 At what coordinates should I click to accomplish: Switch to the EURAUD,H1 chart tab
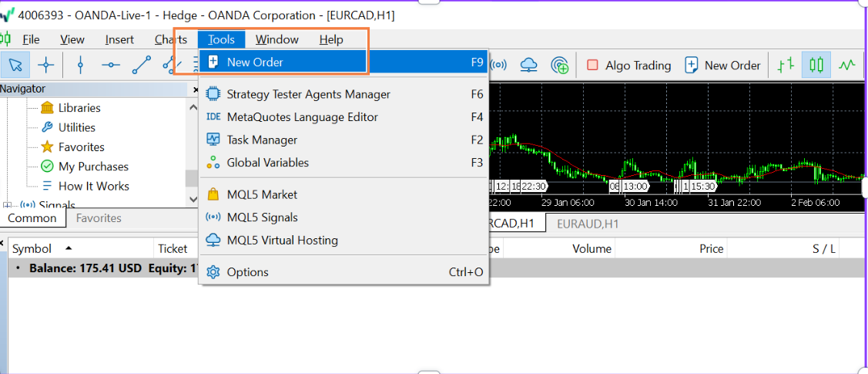pos(588,224)
